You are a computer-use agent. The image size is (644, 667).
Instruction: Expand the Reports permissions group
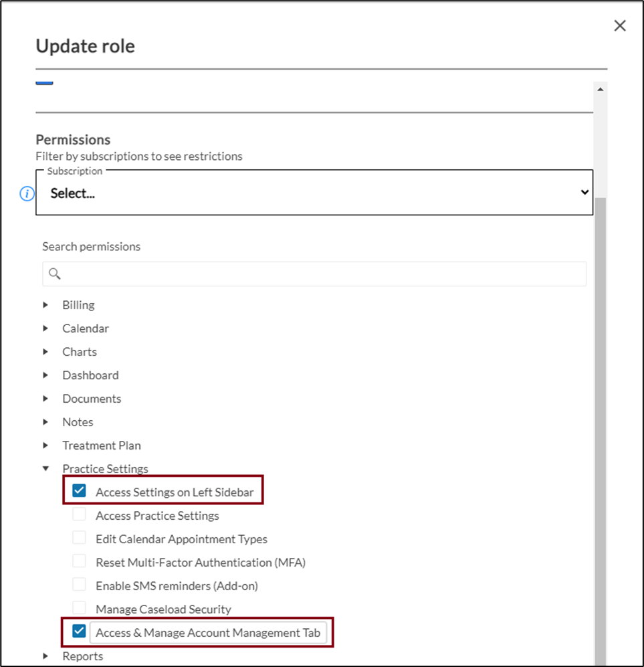(x=45, y=656)
